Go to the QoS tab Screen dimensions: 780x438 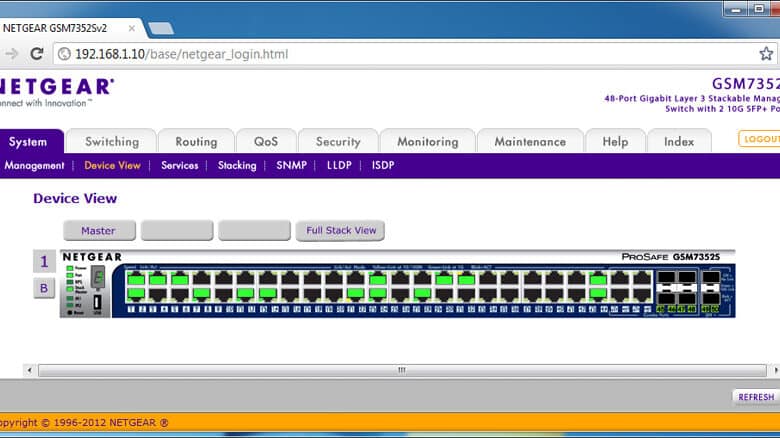[266, 141]
